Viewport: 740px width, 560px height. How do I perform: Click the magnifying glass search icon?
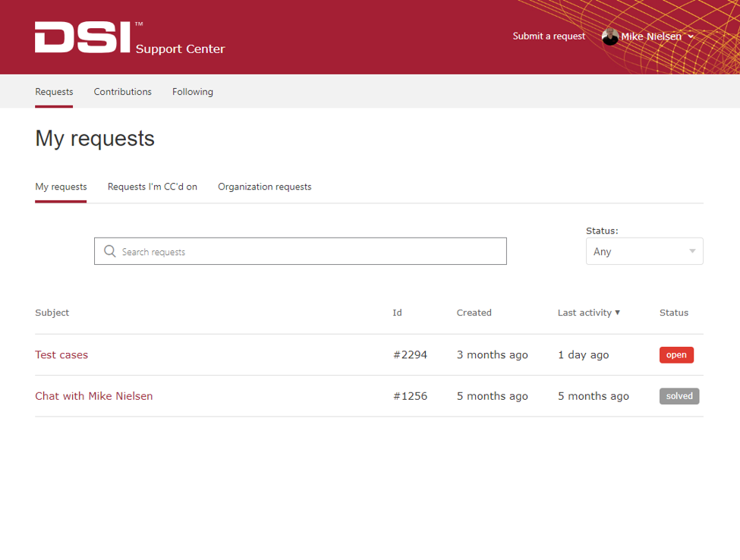110,251
